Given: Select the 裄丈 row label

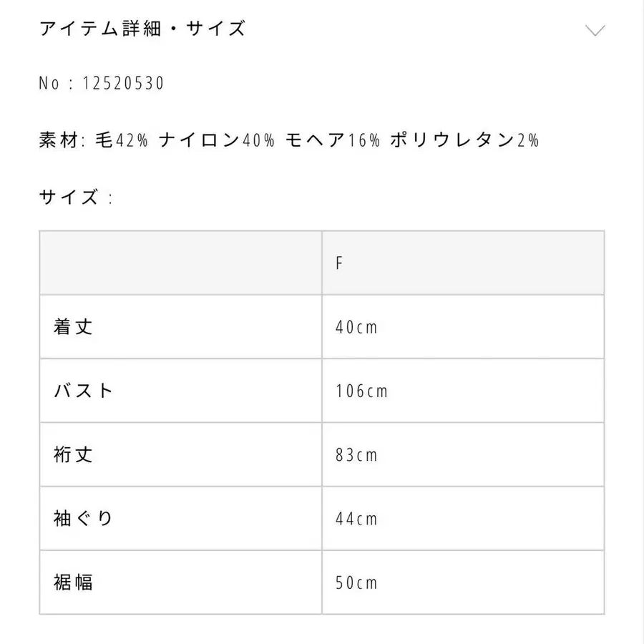Looking at the screenshot, I should coord(73,454).
